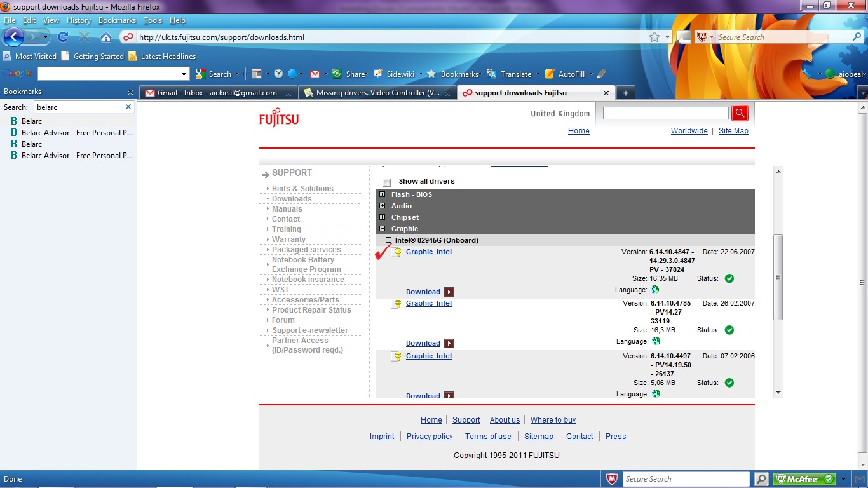
Task: Open the Bookmarks menu
Action: [x=118, y=20]
